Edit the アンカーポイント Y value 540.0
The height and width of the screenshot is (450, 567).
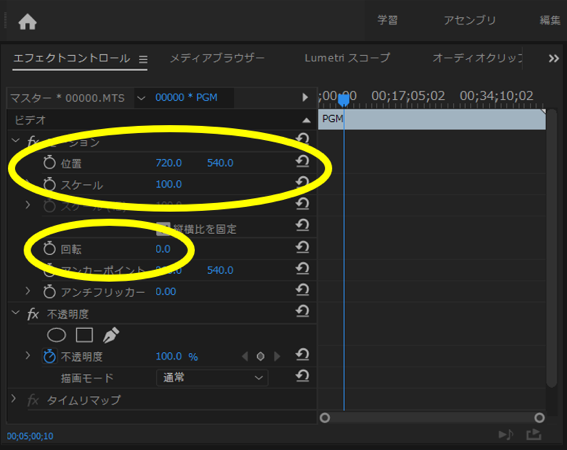220,270
